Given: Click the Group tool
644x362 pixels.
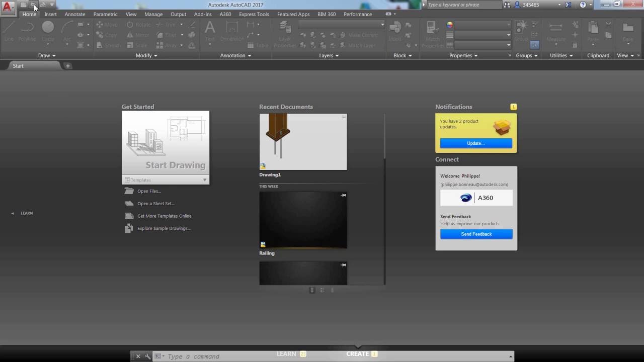Looking at the screenshot, I should point(521,31).
